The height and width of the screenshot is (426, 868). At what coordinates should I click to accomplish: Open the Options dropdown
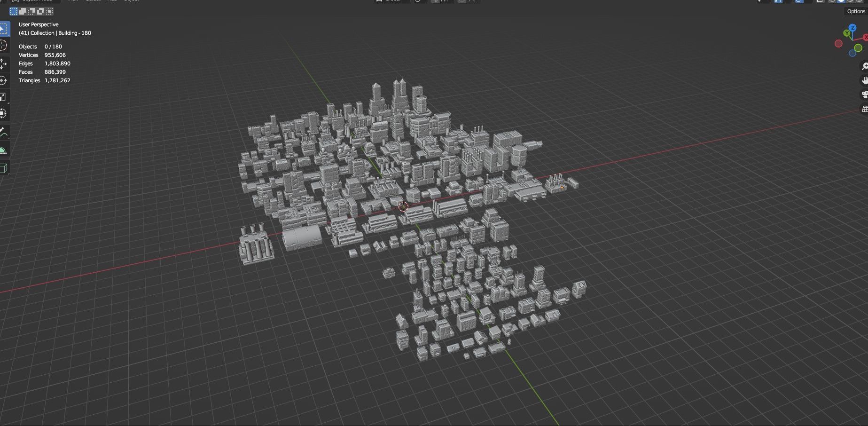click(856, 11)
